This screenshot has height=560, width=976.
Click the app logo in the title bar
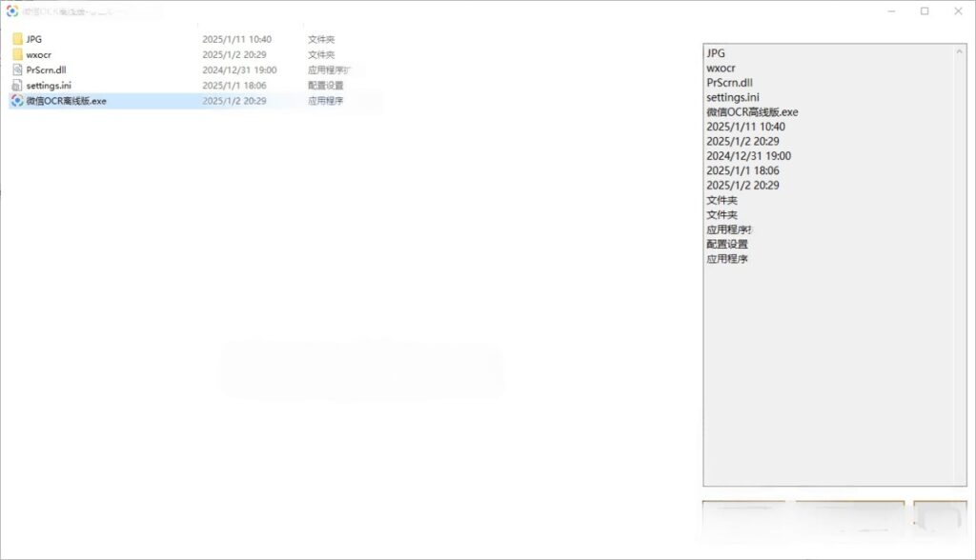11,11
